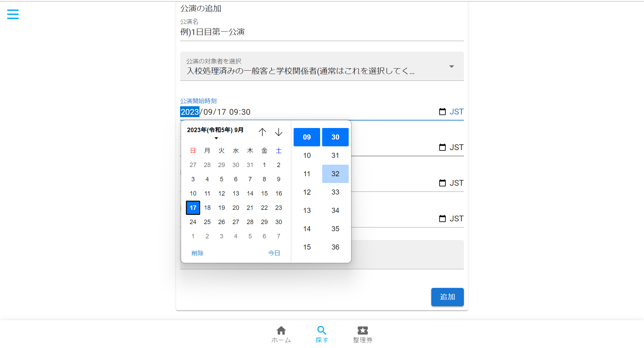Expand the 公演の対象者を選択 dropdown
Image resolution: width=644 pixels, height=348 pixels.
[x=322, y=66]
